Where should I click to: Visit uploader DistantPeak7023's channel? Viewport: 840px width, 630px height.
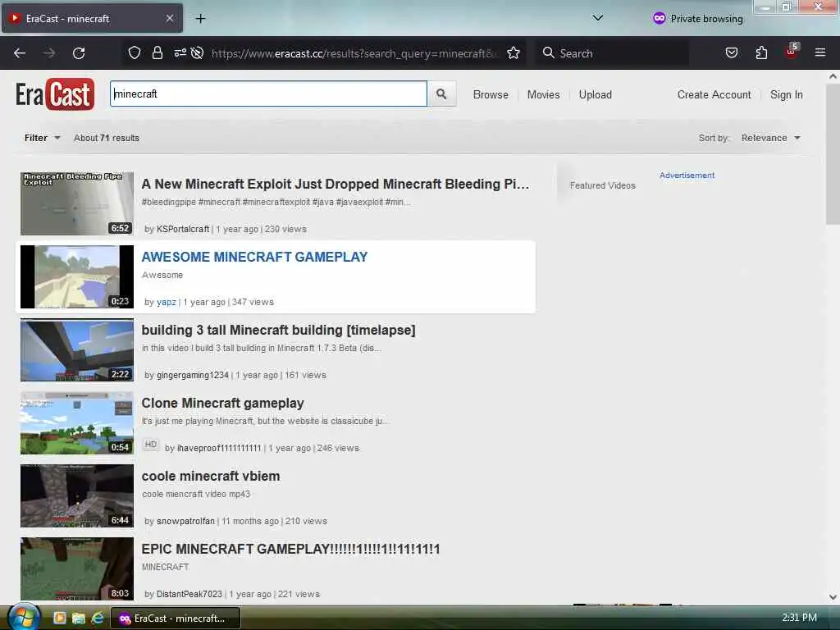(189, 594)
